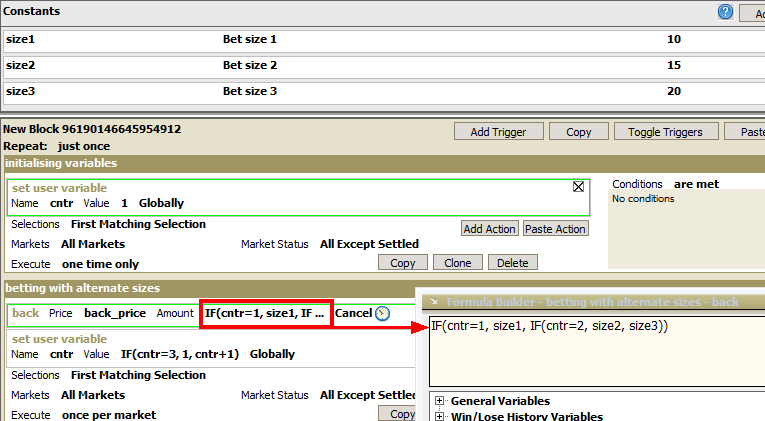The height and width of the screenshot is (421, 765).
Task: Click the Toggle Triggers button
Action: 665,132
